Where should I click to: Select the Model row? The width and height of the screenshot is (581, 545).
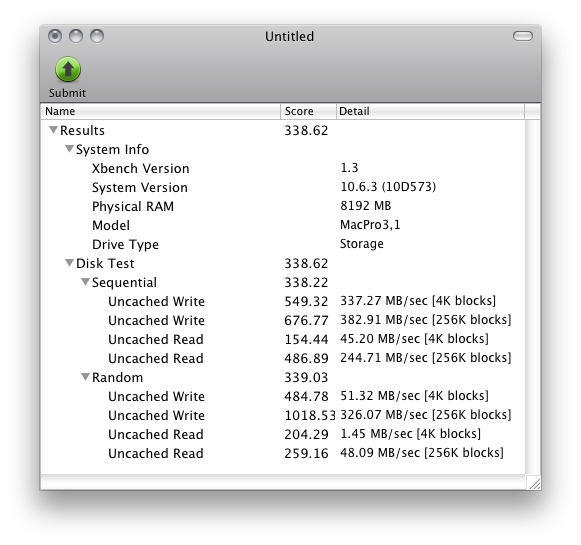pos(283,225)
